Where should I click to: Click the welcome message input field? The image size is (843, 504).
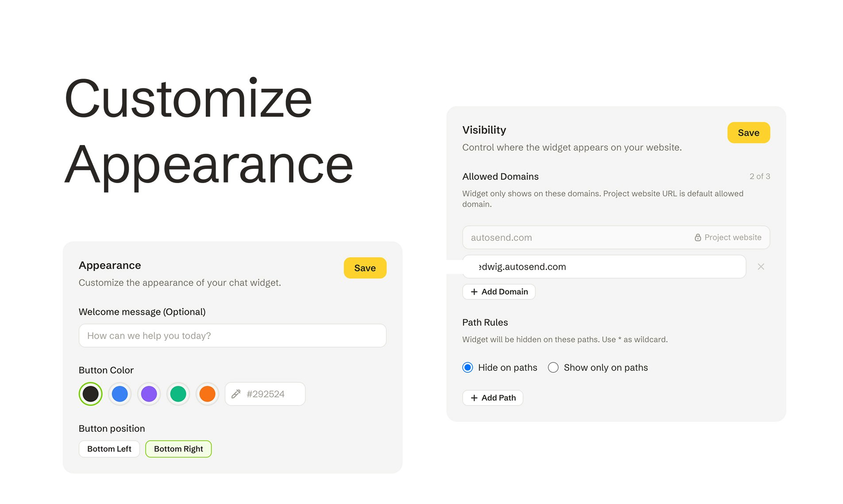pos(232,336)
